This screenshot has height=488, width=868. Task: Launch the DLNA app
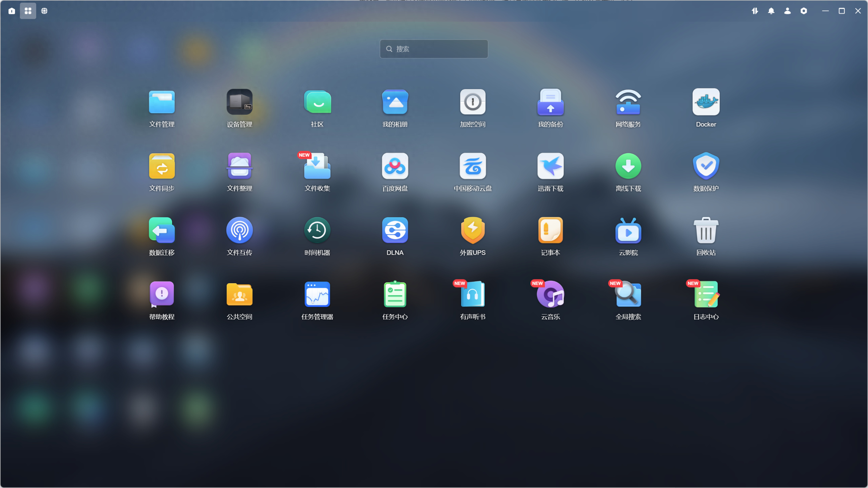pos(395,230)
